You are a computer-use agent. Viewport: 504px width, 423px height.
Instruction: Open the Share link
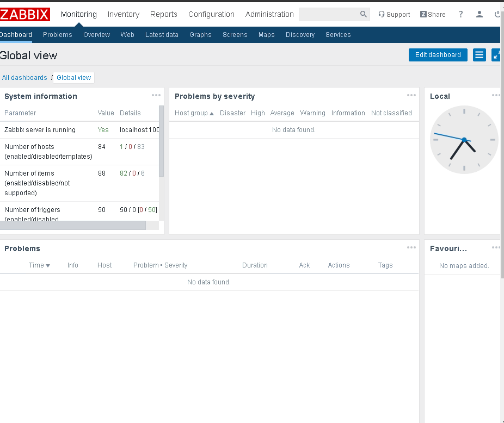click(x=433, y=15)
